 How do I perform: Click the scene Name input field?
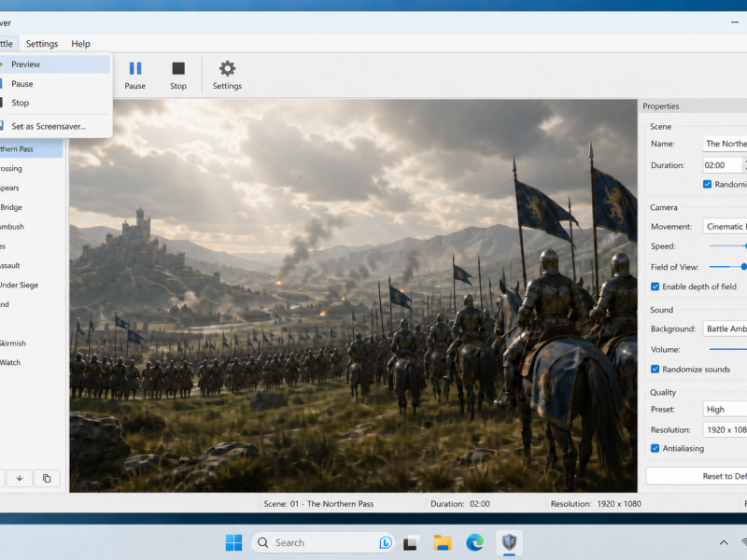point(725,144)
